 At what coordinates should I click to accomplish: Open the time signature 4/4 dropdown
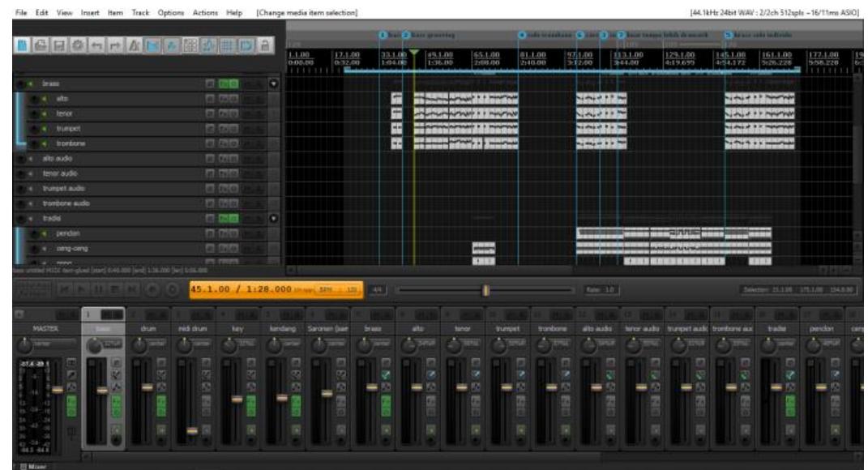click(x=378, y=288)
